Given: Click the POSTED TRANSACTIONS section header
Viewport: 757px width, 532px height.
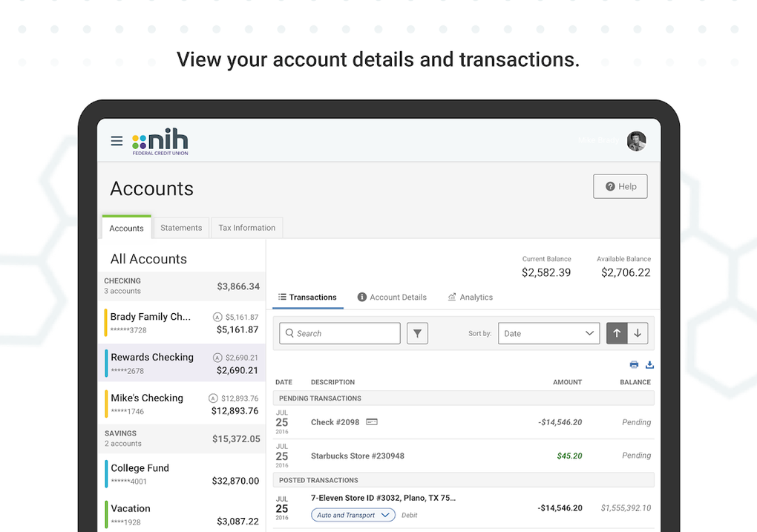Looking at the screenshot, I should pyautogui.click(x=463, y=480).
